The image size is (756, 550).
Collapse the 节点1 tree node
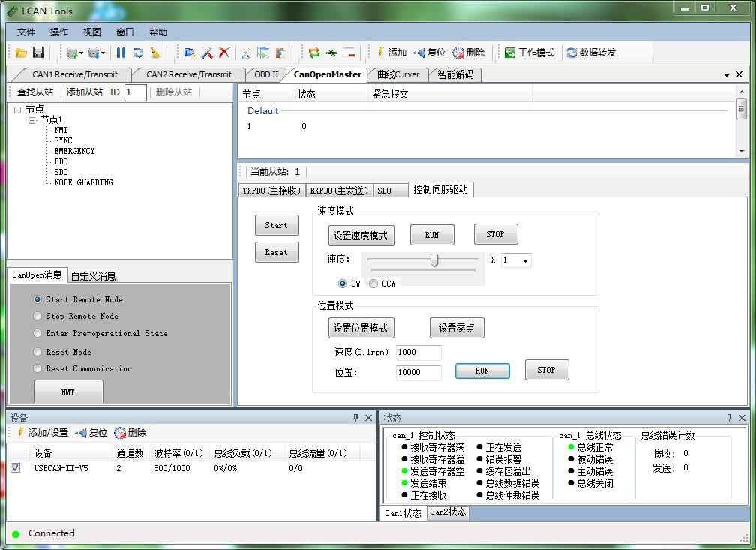tap(32, 119)
